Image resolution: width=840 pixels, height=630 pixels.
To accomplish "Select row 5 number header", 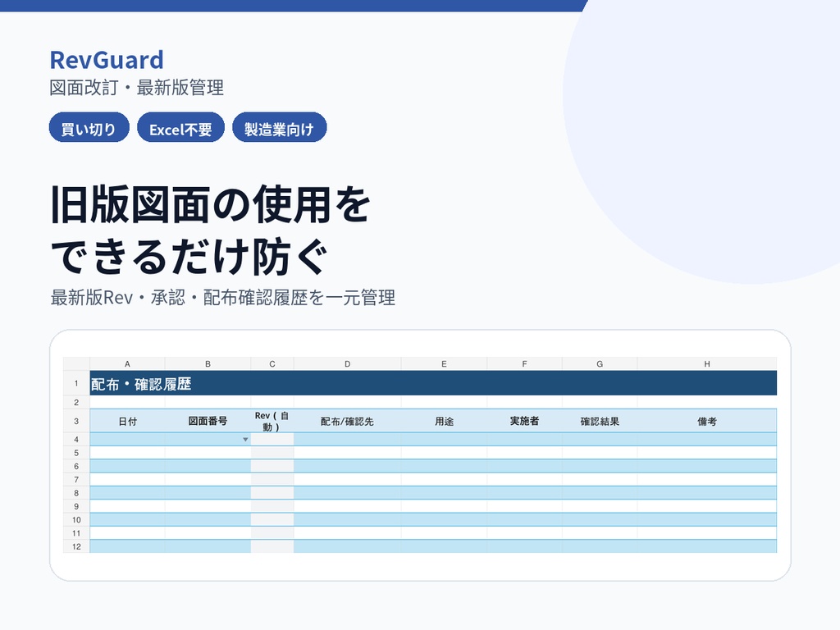I will [x=76, y=453].
